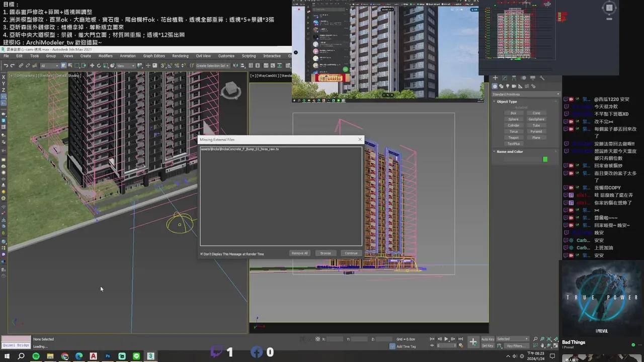Viewport: 644px width, 362px height.
Task: Open the Modify tab in command panel
Action: point(505,78)
